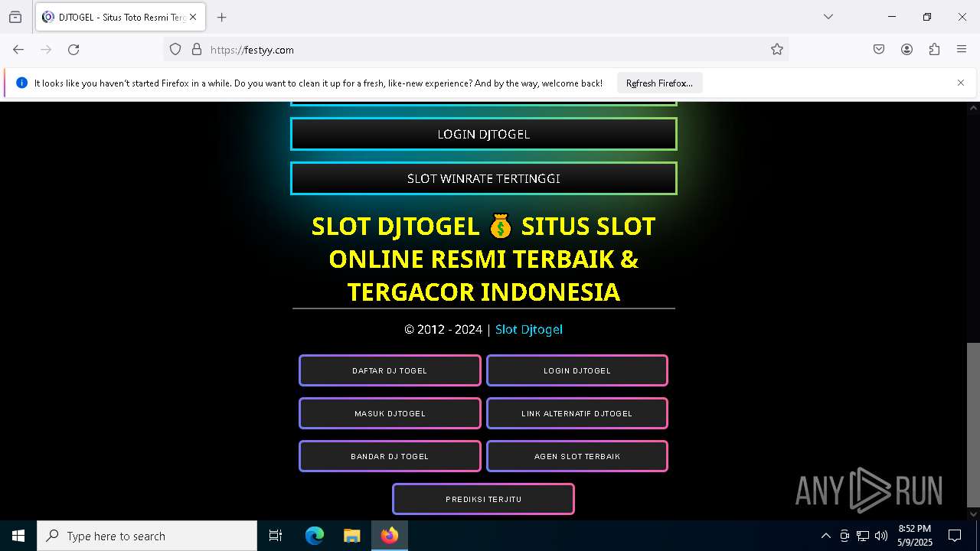This screenshot has width=980, height=551.
Task: Click Firefox taskbar icon
Action: tap(390, 536)
